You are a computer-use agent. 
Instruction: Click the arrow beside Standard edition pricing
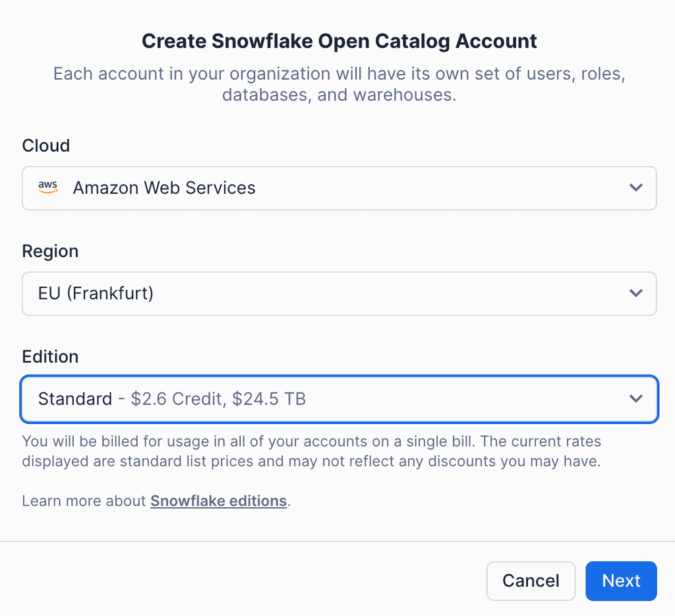636,398
